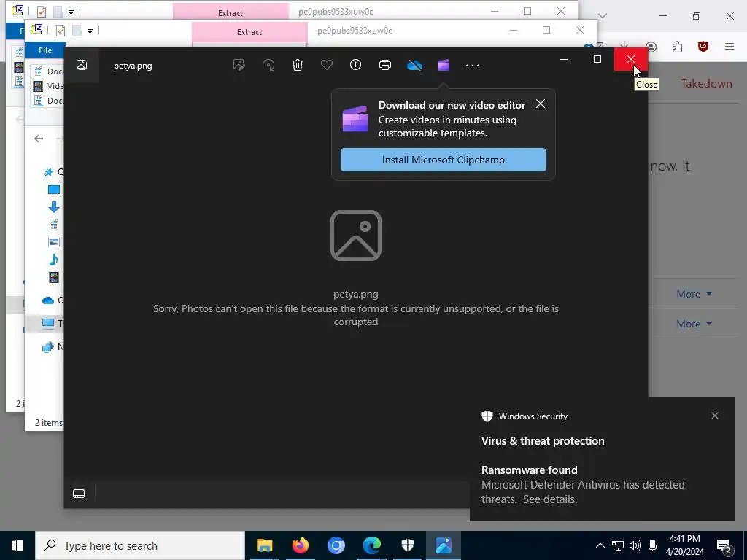
Task: Open the uBlock Origin extension icon in Firefox
Action: (703, 47)
